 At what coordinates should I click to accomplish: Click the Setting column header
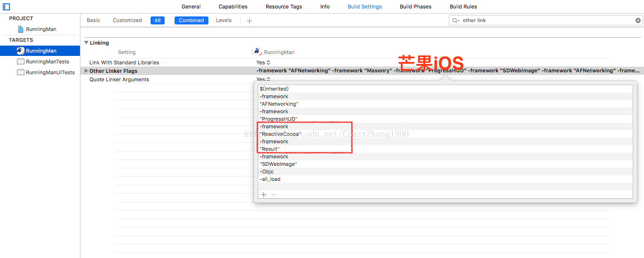[127, 52]
